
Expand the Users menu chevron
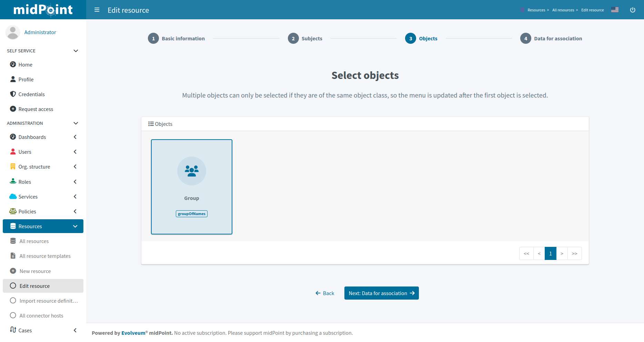pos(75,152)
